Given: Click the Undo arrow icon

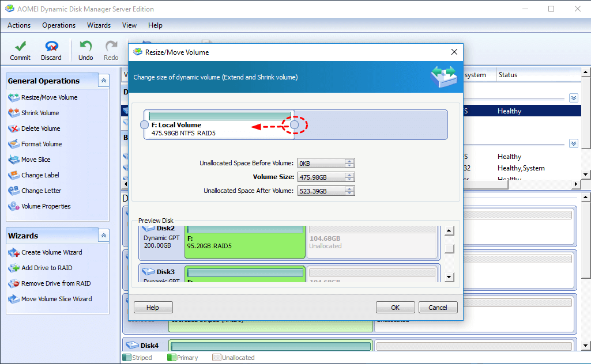Looking at the screenshot, I should (x=85, y=46).
